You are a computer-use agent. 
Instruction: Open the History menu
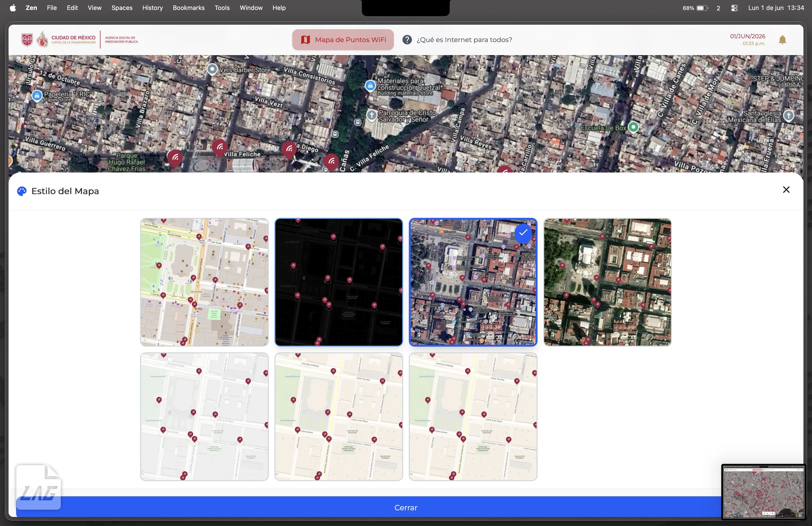(152, 8)
